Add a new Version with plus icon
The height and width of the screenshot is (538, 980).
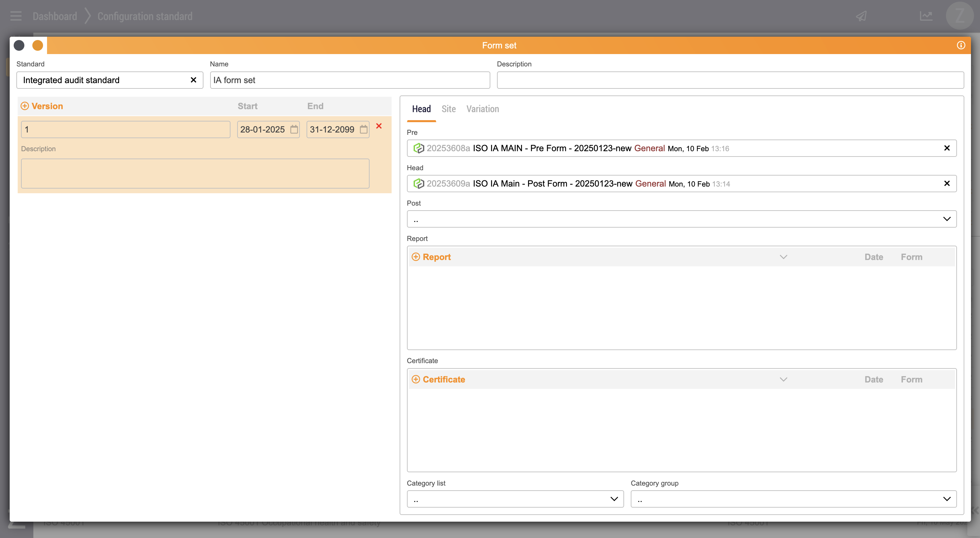pyautogui.click(x=25, y=106)
